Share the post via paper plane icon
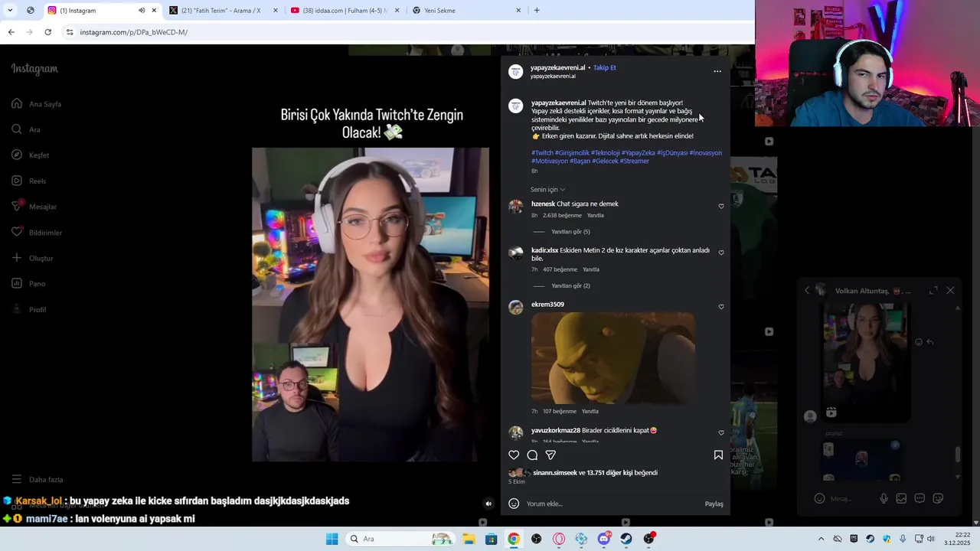The height and width of the screenshot is (551, 980). pyautogui.click(x=550, y=455)
